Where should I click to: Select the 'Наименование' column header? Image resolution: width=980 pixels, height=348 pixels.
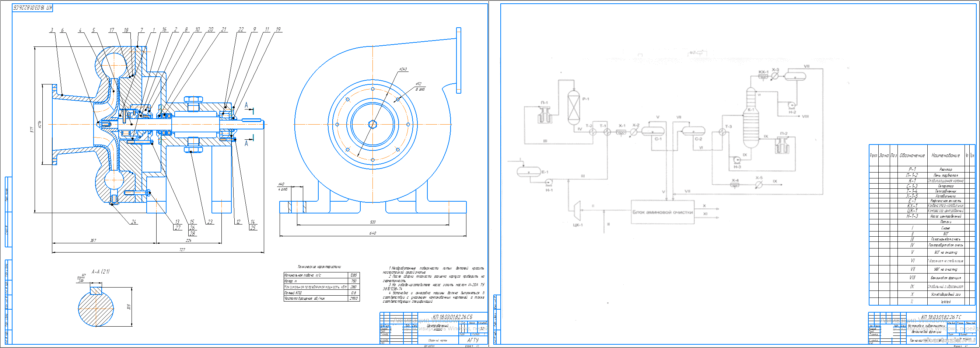pyautogui.click(x=946, y=155)
